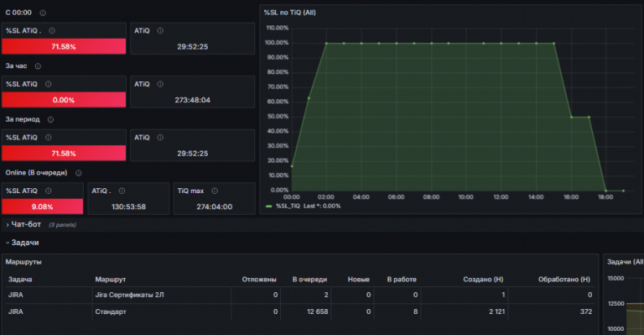Collapse the 'Задачи' section row
The width and height of the screenshot is (644, 335).
pos(24,243)
